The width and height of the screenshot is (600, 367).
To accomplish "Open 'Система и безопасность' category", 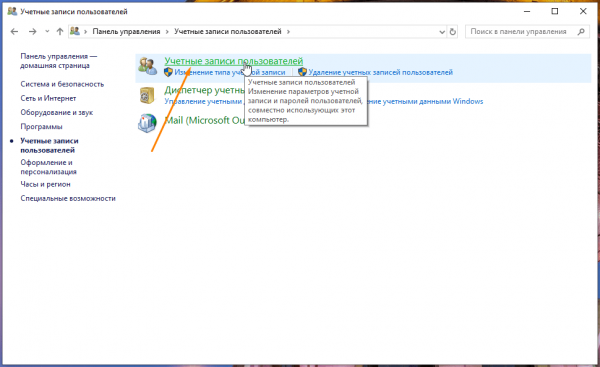I will [62, 84].
